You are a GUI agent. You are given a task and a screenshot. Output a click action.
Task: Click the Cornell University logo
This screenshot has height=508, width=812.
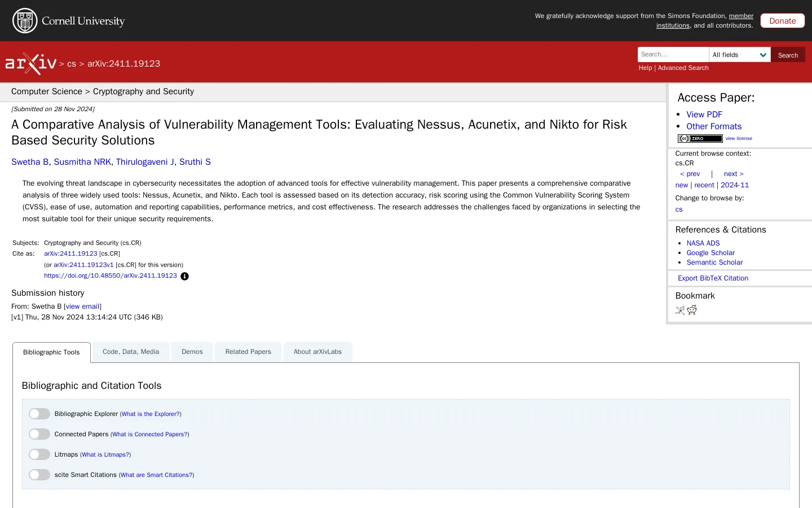[69, 21]
